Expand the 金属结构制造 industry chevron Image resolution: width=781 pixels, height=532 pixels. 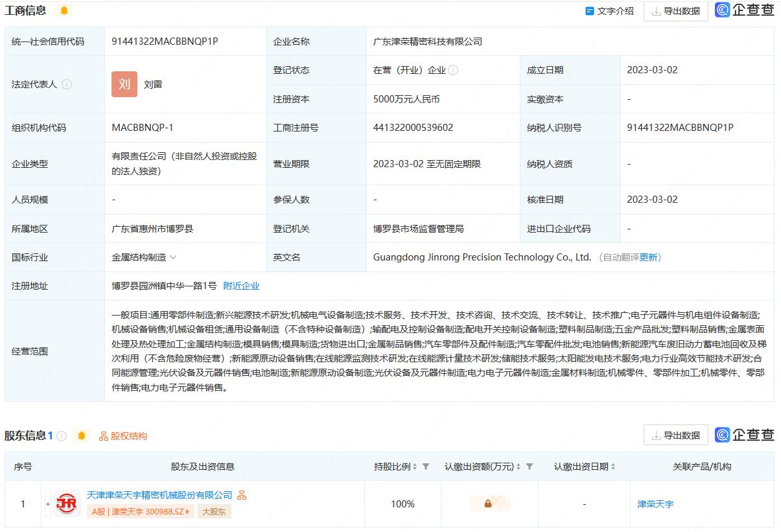pos(173,257)
